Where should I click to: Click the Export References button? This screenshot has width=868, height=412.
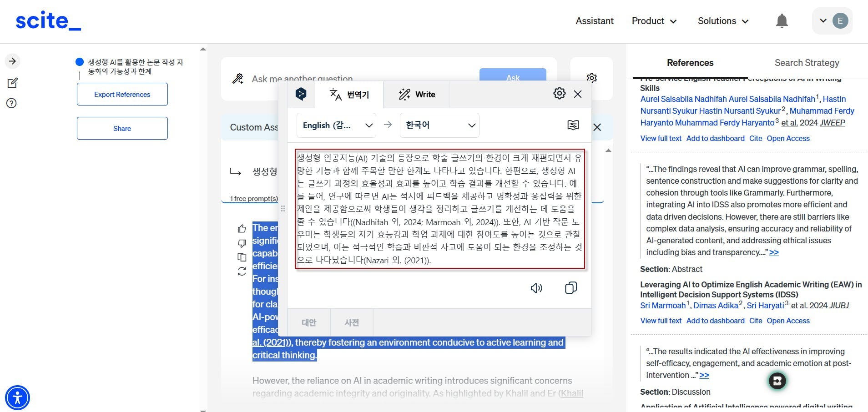pos(122,94)
